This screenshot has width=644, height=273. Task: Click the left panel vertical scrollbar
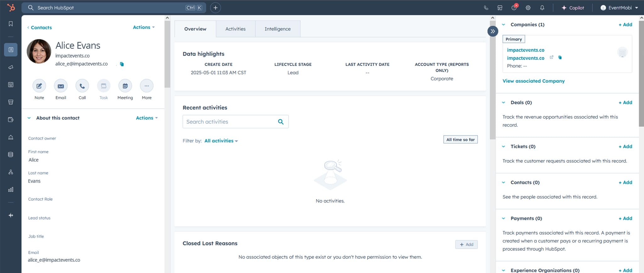pos(167,53)
